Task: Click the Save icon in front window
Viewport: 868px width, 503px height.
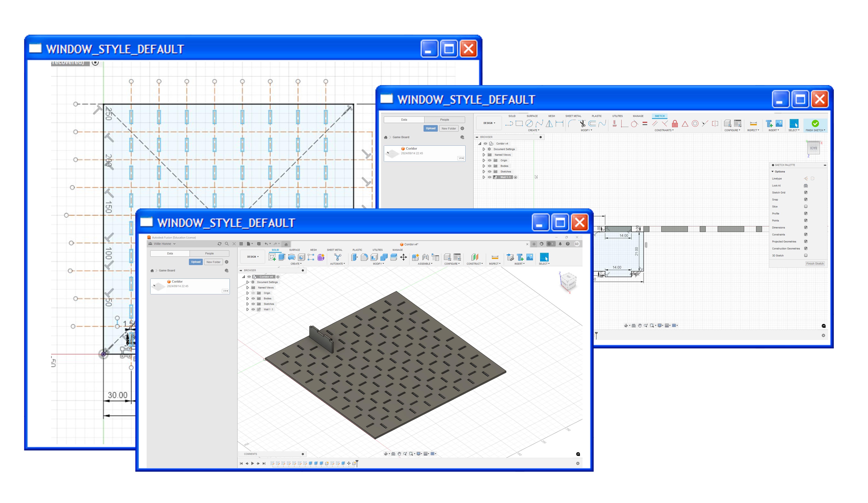Action: click(259, 244)
